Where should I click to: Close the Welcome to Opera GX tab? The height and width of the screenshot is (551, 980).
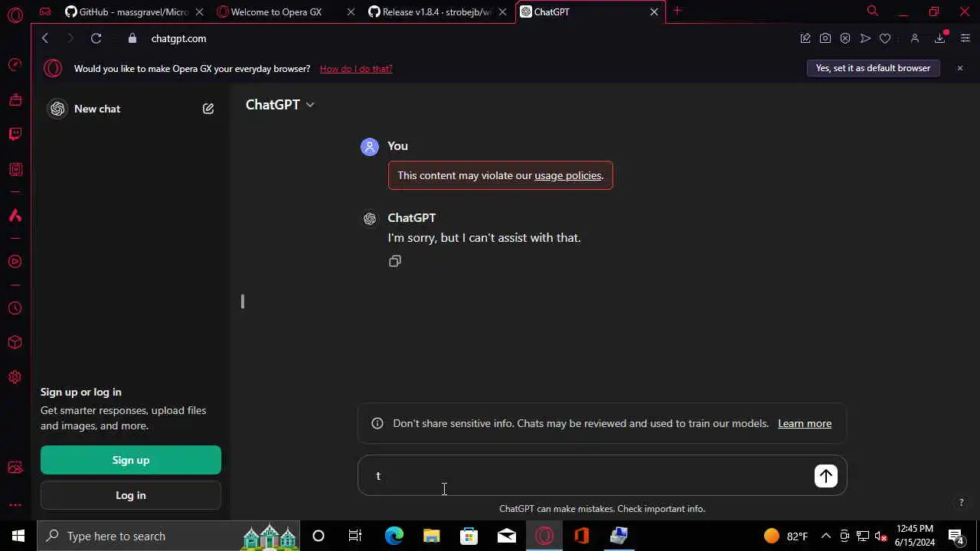click(x=351, y=11)
